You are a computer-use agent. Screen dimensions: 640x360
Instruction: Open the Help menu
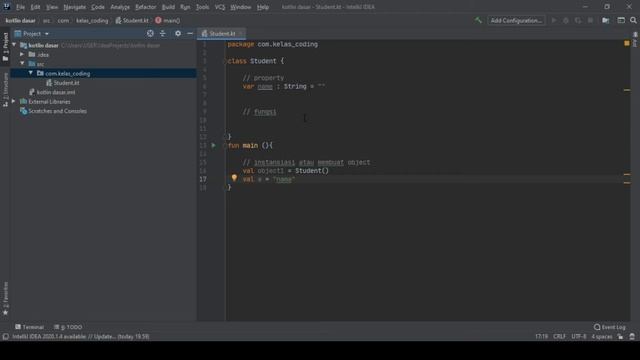click(263, 7)
